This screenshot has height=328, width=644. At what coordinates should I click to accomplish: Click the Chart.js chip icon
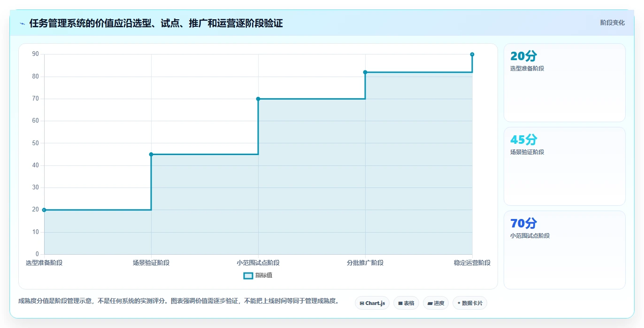coord(362,304)
